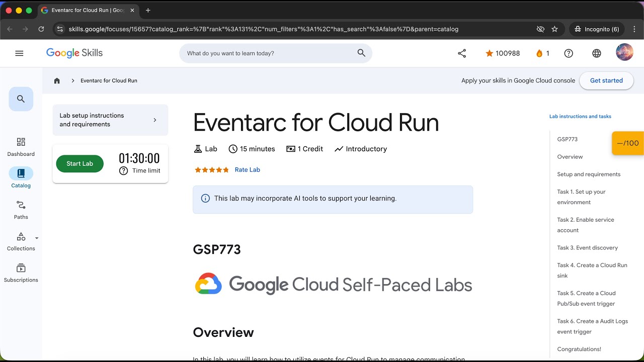
Task: Click the 1 Credit icon
Action: [291, 149]
